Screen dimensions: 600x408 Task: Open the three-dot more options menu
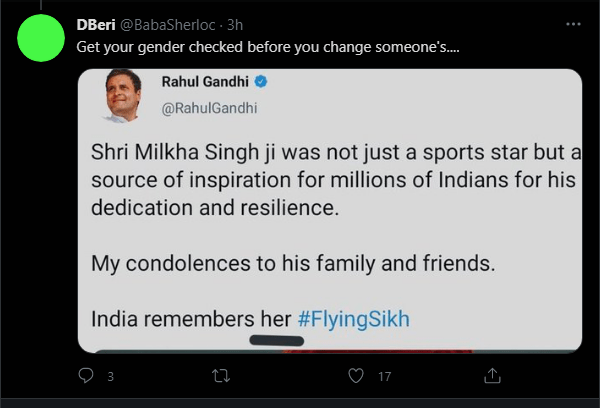(x=573, y=24)
